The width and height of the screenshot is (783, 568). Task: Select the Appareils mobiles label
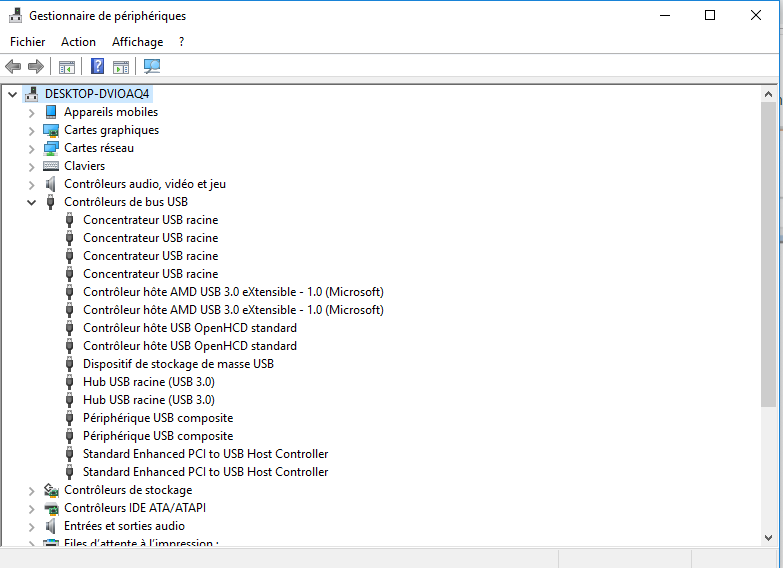[x=111, y=112]
